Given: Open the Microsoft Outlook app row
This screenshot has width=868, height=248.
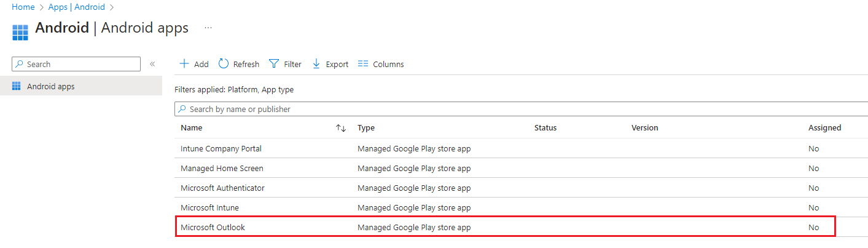Looking at the screenshot, I should (213, 228).
